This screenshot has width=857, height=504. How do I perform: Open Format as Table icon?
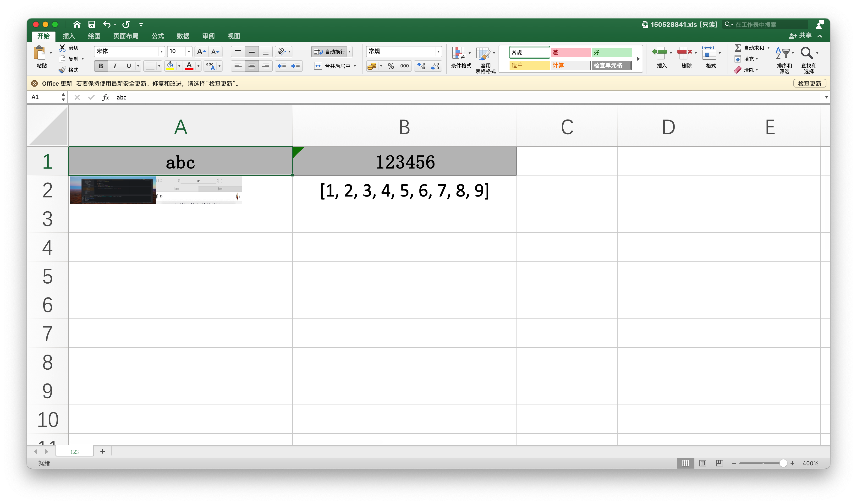483,54
